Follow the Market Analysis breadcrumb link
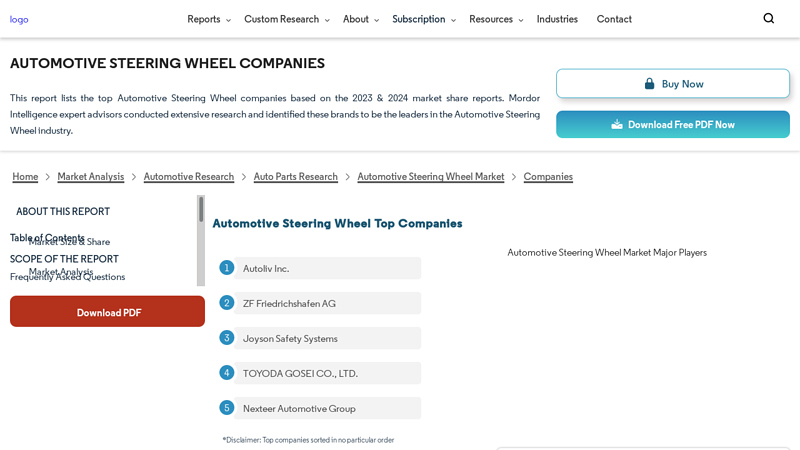 pos(90,177)
